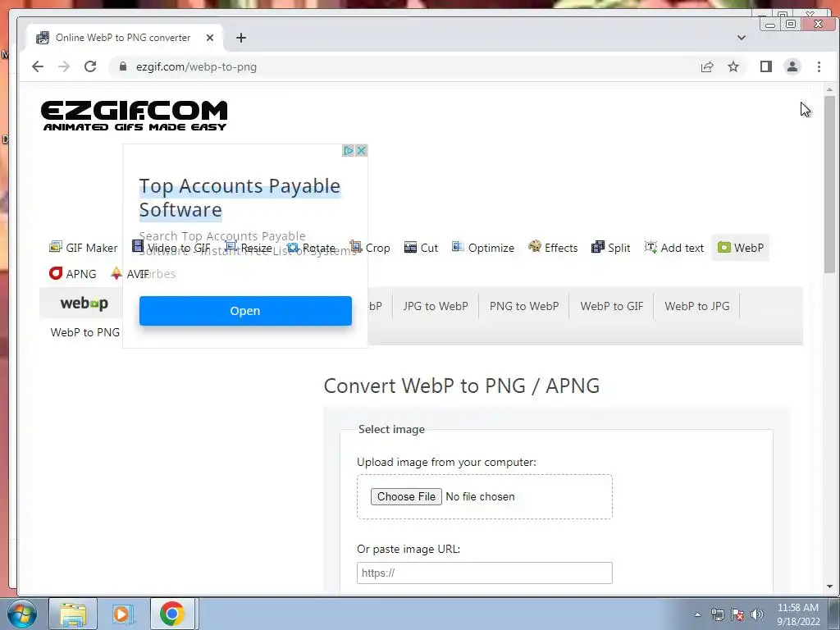Image resolution: width=840 pixels, height=630 pixels.
Task: Click the browser back arrow
Action: click(x=38, y=66)
